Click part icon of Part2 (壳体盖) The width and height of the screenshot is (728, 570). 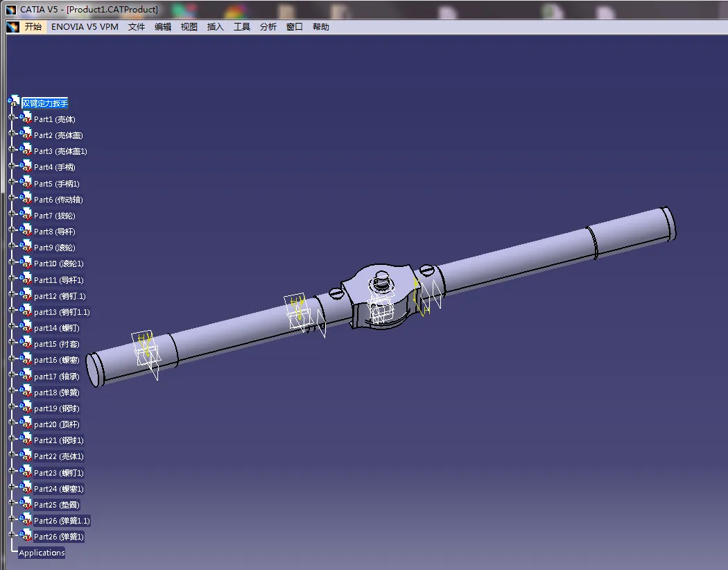coord(26,134)
